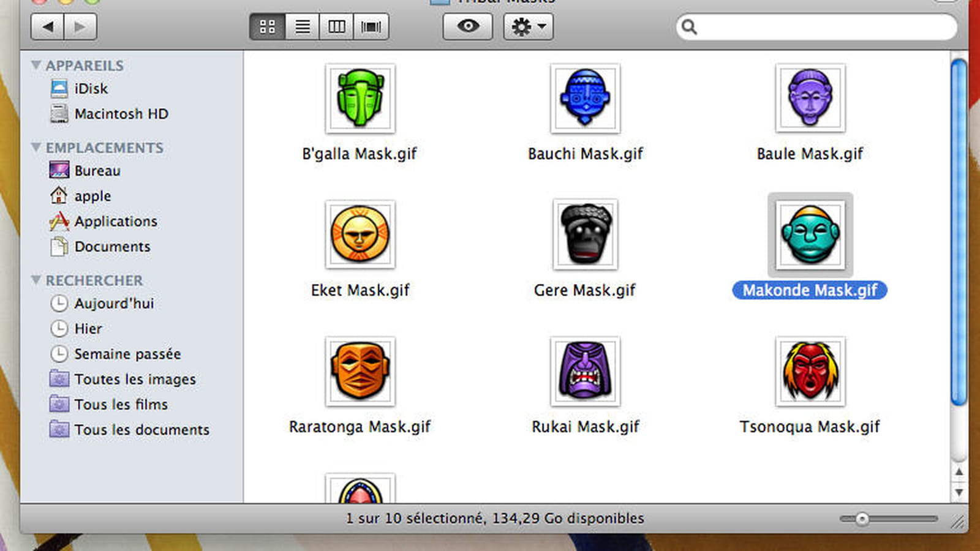This screenshot has width=980, height=551.
Task: Select the orange Raratonga Mask icon
Action: [x=360, y=371]
